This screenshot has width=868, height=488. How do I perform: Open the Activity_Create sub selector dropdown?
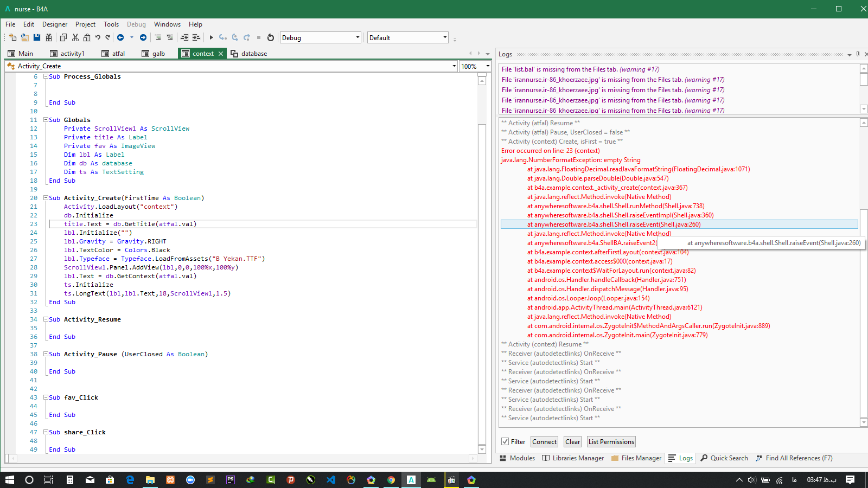click(x=454, y=66)
